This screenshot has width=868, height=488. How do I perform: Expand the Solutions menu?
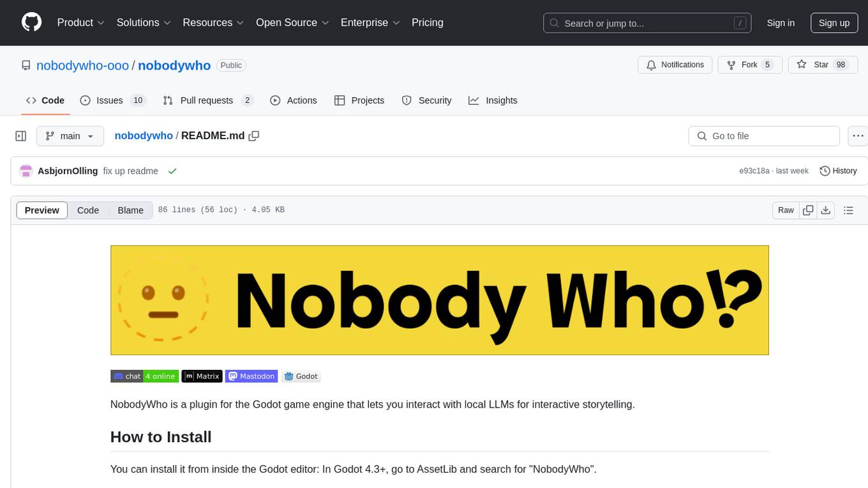click(x=144, y=22)
